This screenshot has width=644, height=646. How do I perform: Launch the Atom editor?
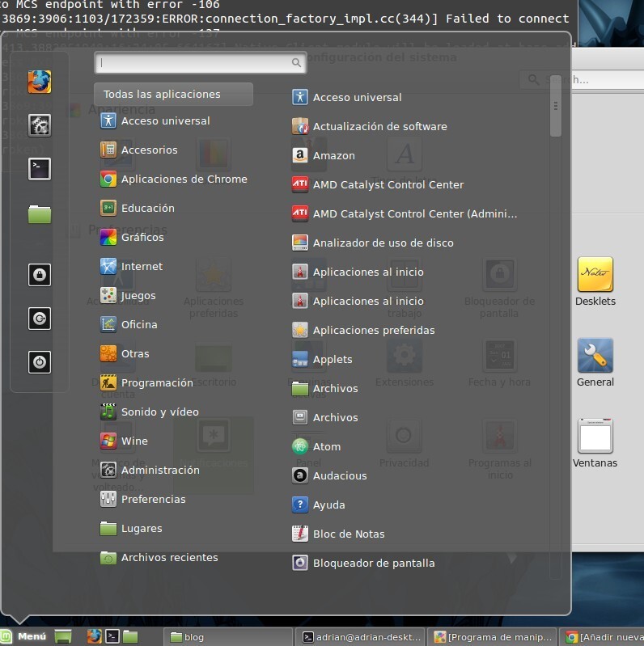[x=326, y=446]
